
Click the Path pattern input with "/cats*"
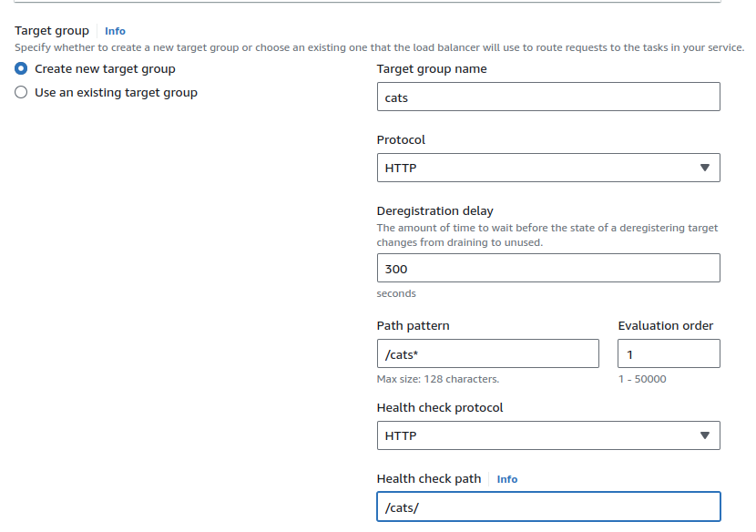(487, 353)
